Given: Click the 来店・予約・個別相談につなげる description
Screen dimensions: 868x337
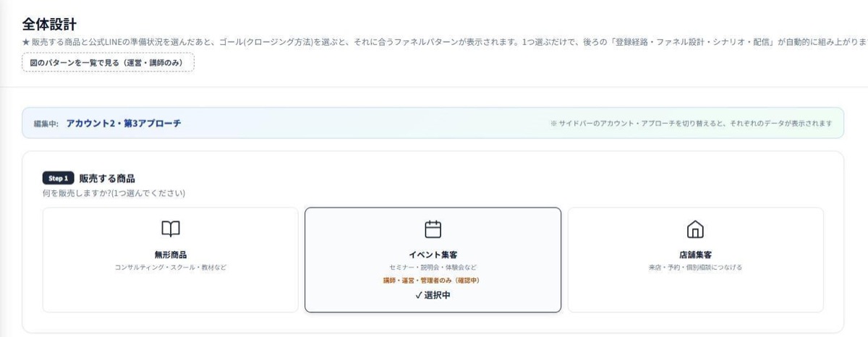Looking at the screenshot, I should click(x=695, y=268).
